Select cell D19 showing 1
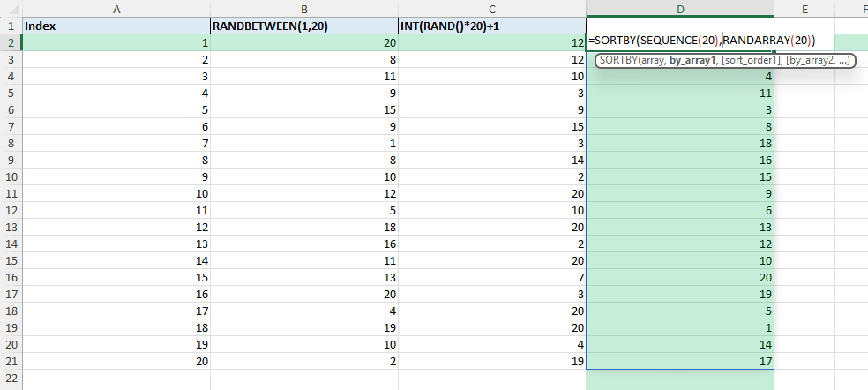The width and height of the screenshot is (868, 390). tap(680, 327)
